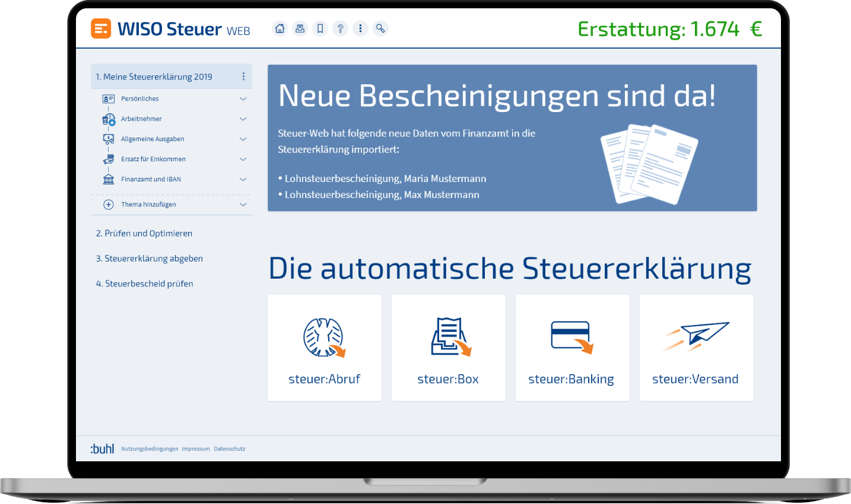
Task: Click 'Die automatische Steuererklärung' heading
Action: (510, 269)
